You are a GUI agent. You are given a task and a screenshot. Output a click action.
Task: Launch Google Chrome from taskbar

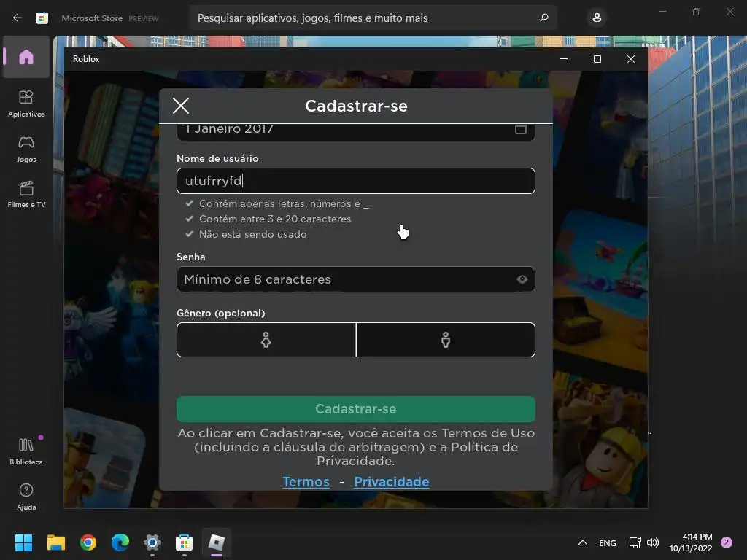(x=88, y=542)
